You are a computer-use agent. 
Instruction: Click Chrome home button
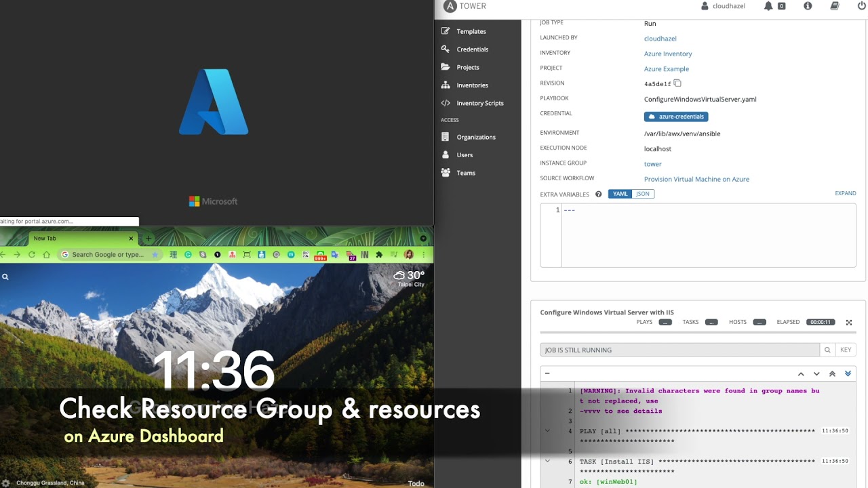coord(46,255)
